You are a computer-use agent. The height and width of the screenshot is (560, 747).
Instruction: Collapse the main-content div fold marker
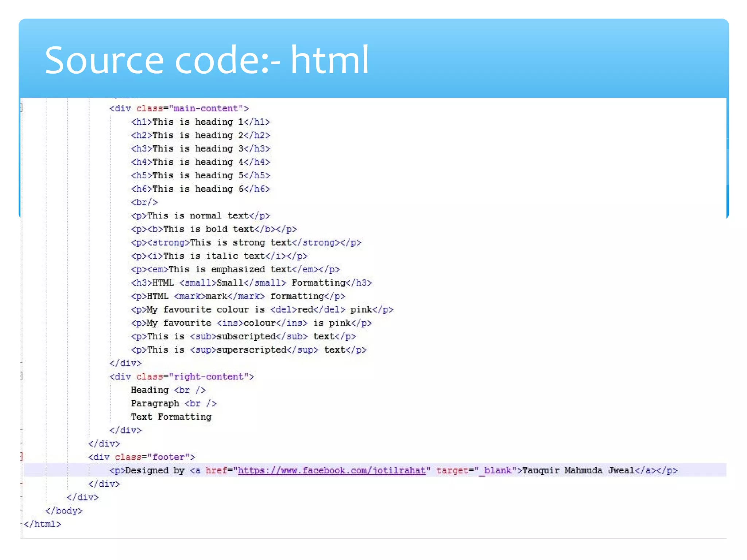coord(22,108)
